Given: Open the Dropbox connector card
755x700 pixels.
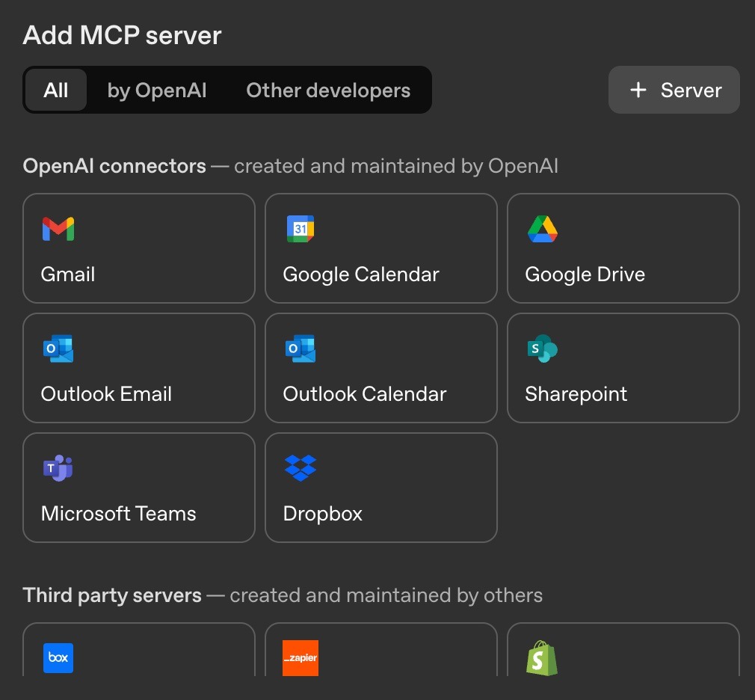Looking at the screenshot, I should 380,488.
